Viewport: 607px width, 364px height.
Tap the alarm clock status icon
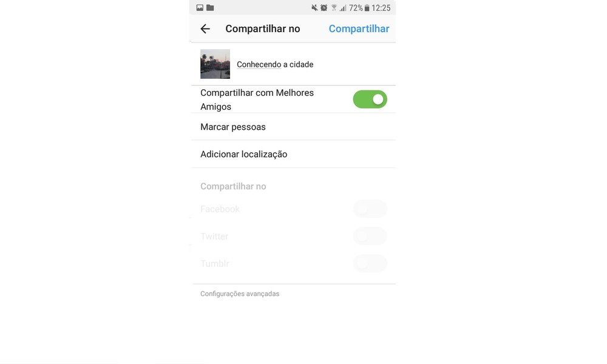324,8
